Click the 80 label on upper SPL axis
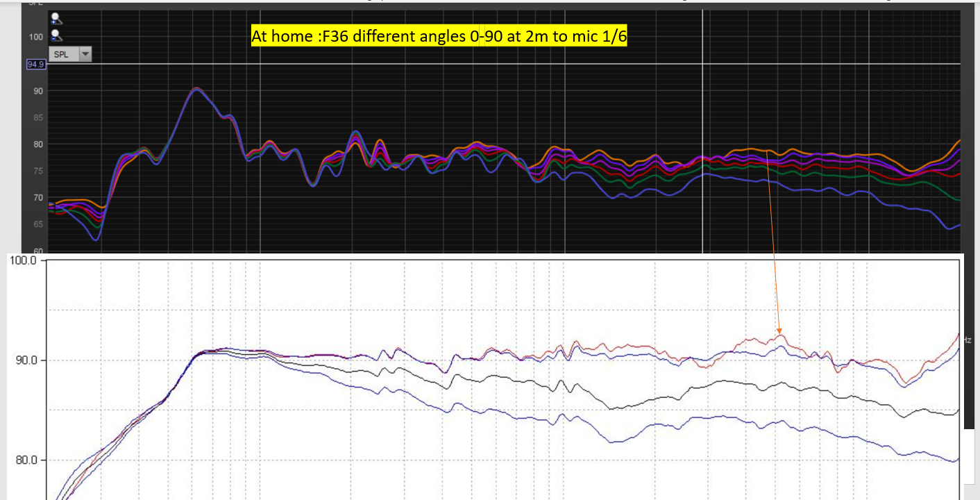 pyautogui.click(x=38, y=144)
